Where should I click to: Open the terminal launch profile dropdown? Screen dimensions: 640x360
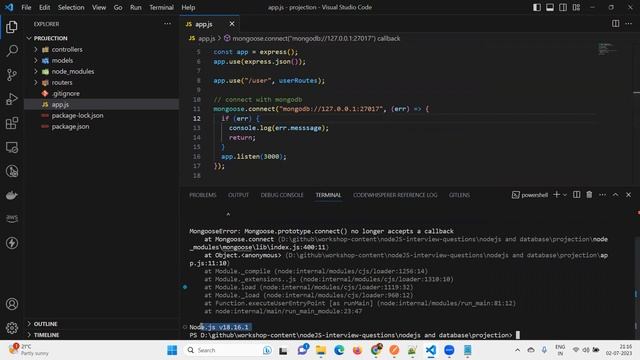565,195
